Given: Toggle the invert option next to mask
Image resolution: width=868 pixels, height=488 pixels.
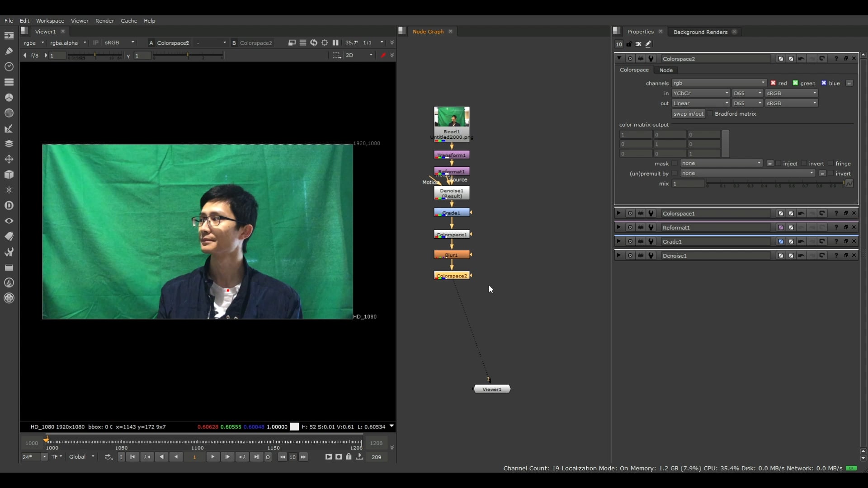Looking at the screenshot, I should point(805,163).
